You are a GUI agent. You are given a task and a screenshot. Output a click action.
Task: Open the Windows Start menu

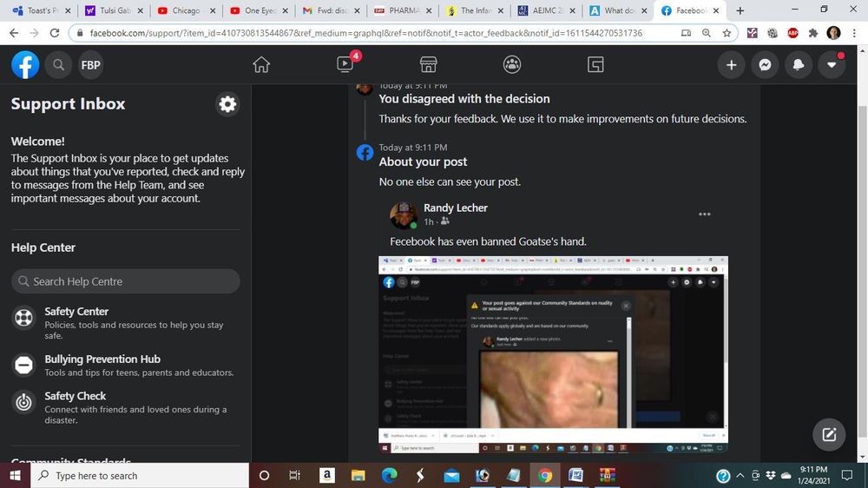pyautogui.click(x=15, y=475)
